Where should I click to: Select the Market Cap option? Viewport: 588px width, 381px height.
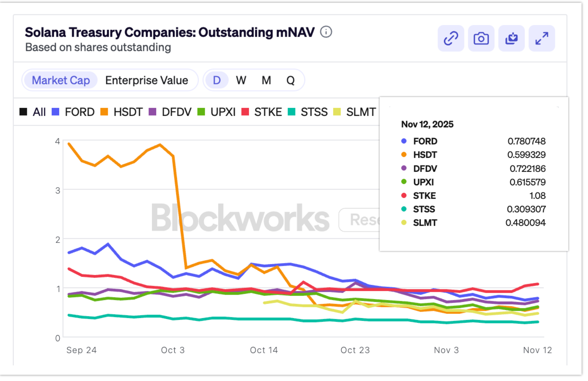pos(60,80)
